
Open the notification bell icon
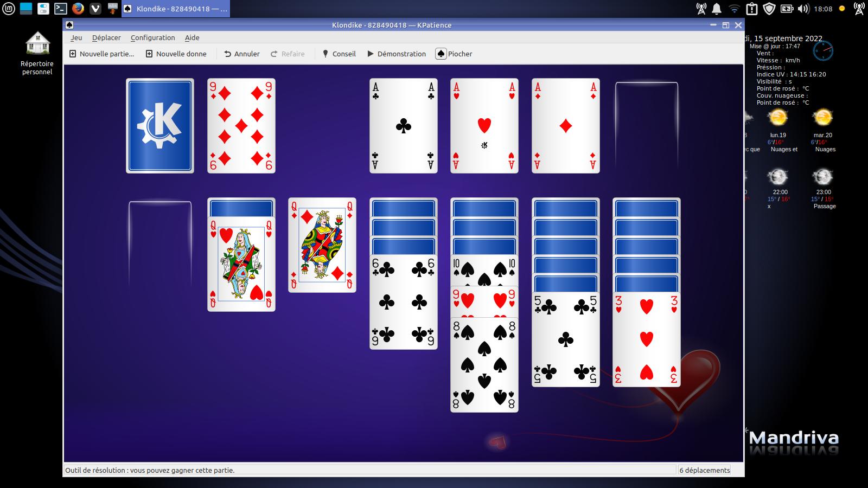click(717, 9)
